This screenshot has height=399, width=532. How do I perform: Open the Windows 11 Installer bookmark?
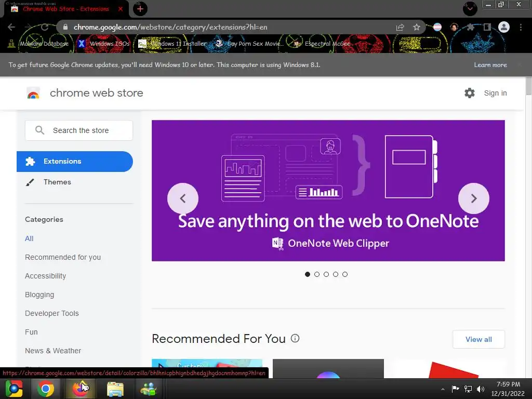point(172,44)
